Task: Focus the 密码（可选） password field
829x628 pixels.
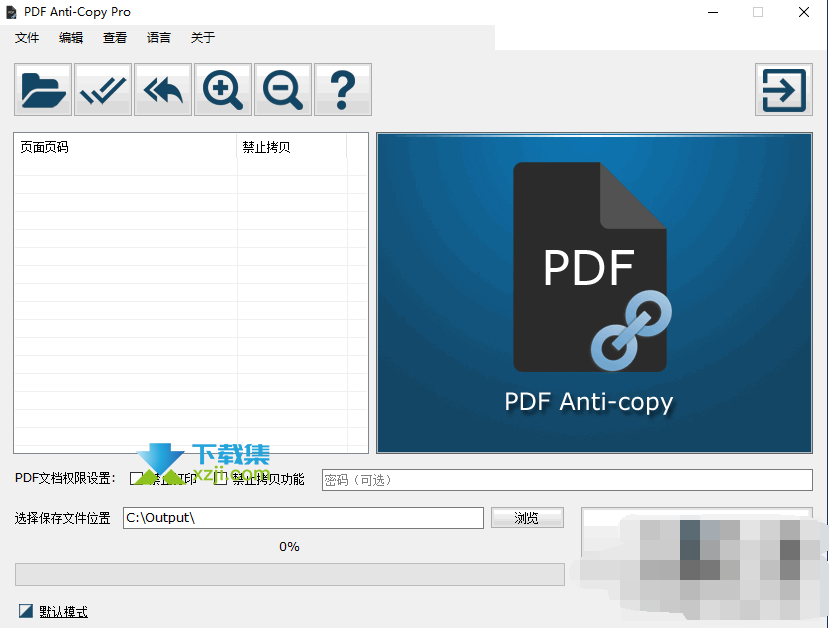Action: [567, 480]
